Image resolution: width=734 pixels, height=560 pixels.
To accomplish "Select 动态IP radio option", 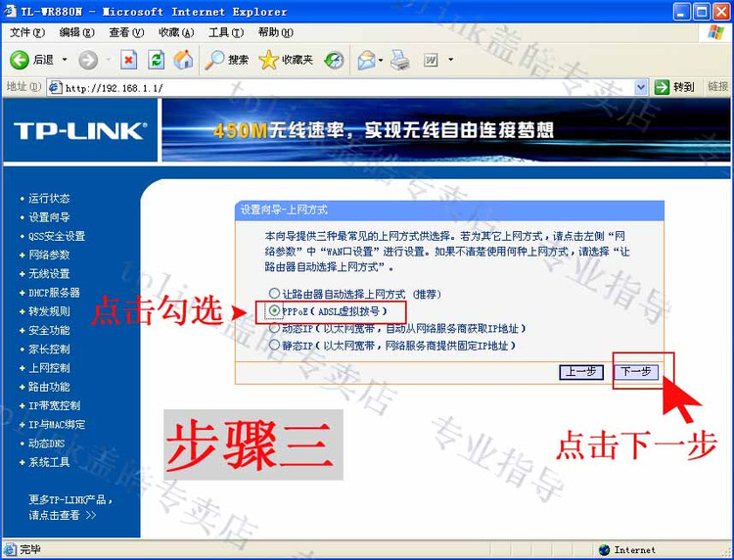I will click(274, 328).
